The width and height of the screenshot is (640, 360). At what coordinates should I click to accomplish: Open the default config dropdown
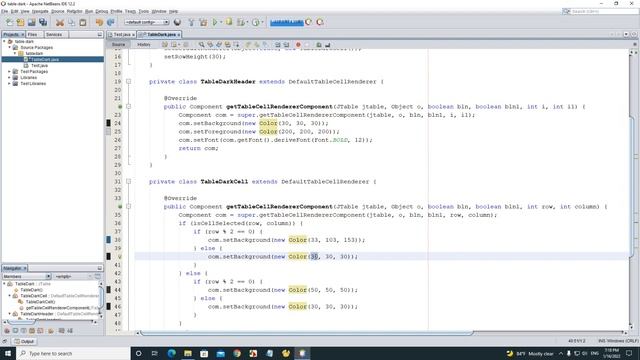pos(147,22)
